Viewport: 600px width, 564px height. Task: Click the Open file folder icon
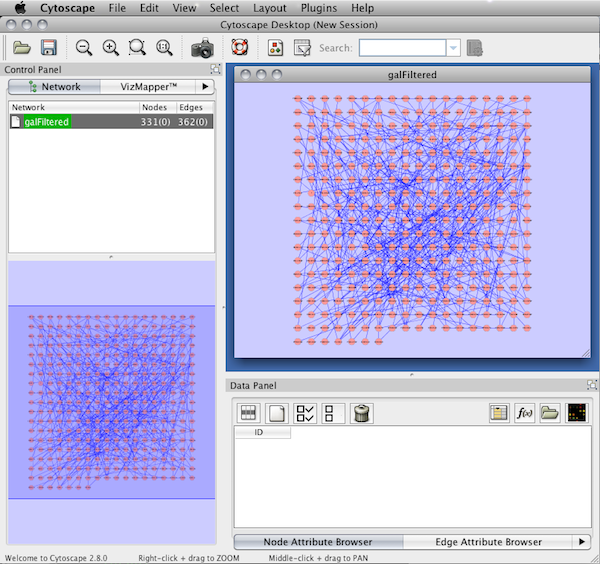(21, 47)
